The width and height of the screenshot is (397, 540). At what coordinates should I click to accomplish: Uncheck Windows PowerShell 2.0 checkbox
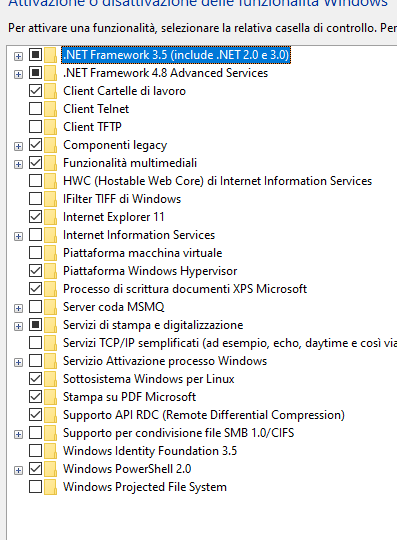[35, 469]
